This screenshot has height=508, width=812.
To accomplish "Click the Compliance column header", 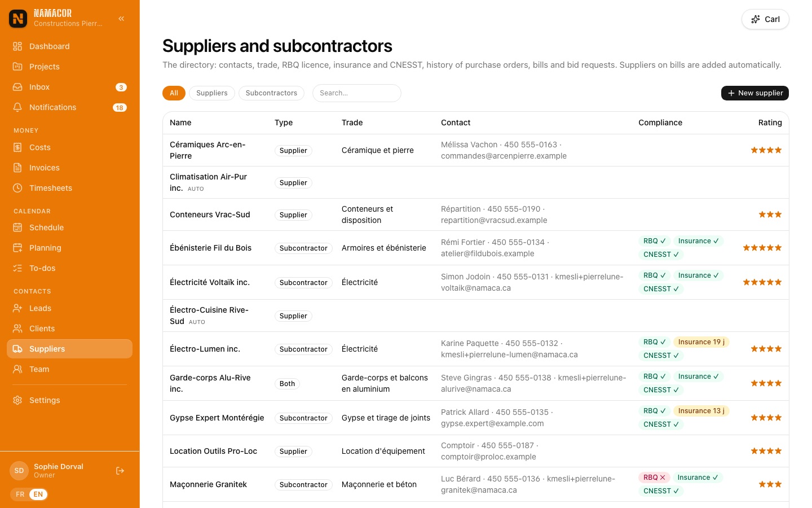I will pos(660,122).
